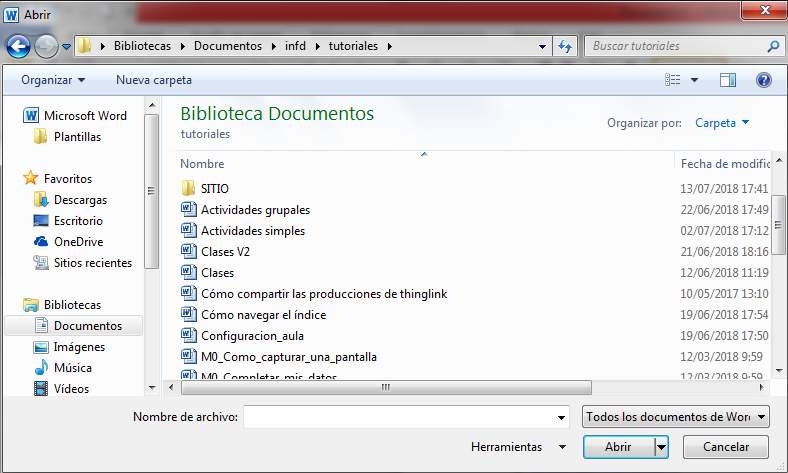Viewport: 788px width, 473px height.
Task: Click the Back navigation arrow button
Action: click(x=18, y=46)
